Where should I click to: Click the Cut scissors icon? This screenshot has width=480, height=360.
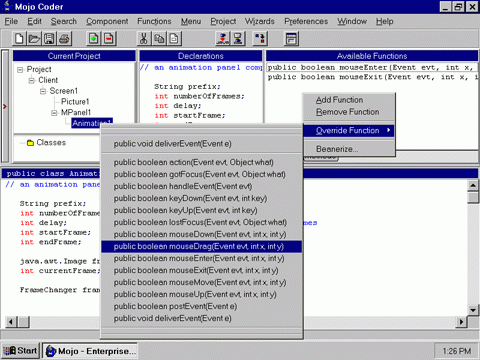pos(144,39)
